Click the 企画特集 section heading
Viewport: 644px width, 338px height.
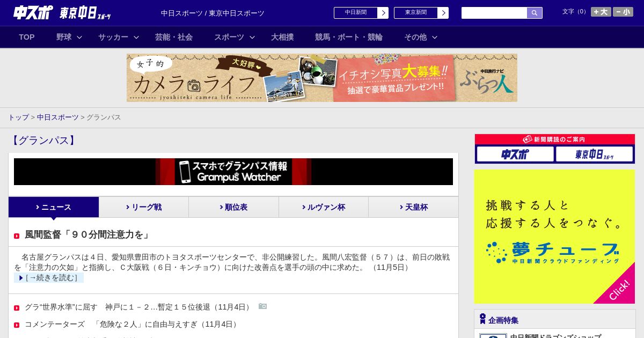[503, 320]
